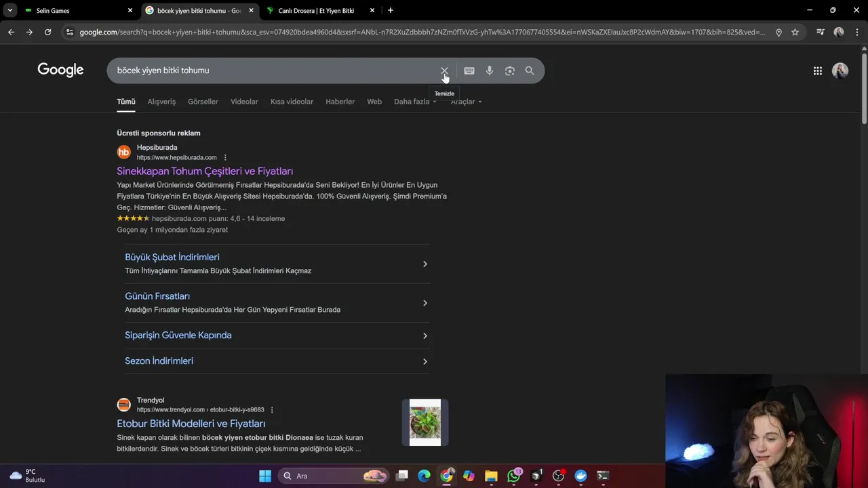Open the Hepsiburada ad options menu
Screen dimensions: 868x488
[x=225, y=157]
